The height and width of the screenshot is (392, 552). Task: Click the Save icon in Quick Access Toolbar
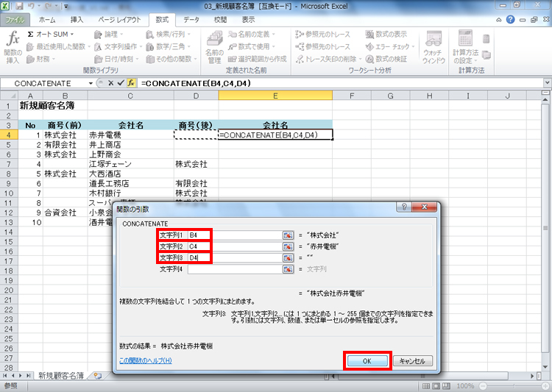tap(19, 6)
